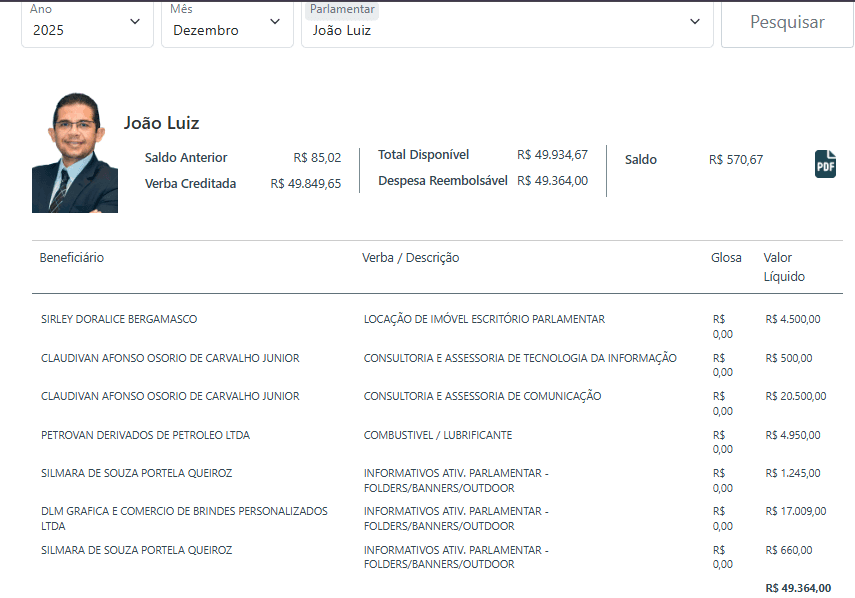855x598 pixels.
Task: Click the Saldo R$ 570,67 value
Action: 735,159
